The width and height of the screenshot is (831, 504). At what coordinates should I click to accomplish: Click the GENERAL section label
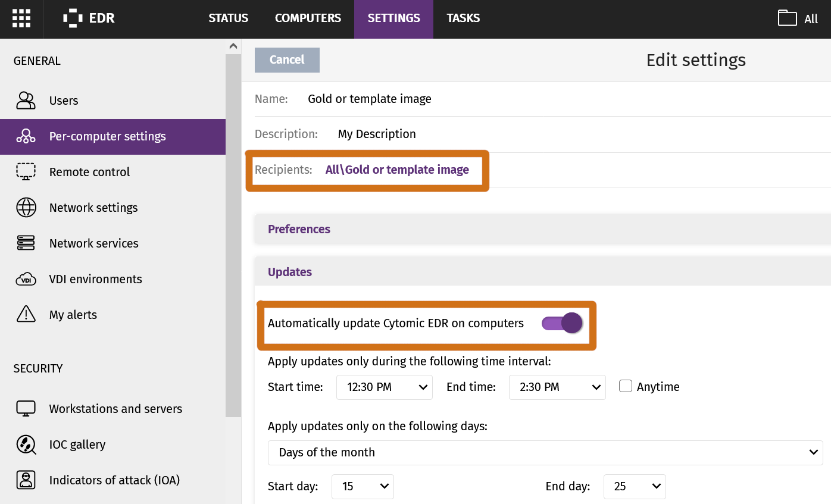pos(37,61)
